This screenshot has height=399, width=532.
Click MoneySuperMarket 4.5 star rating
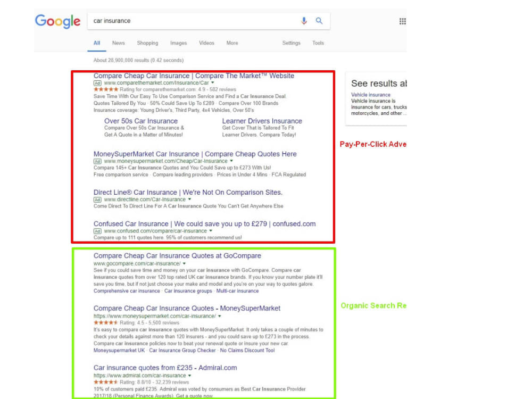tap(106, 323)
